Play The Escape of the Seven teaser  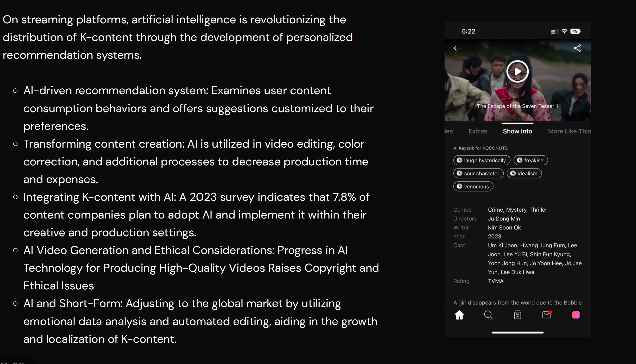pyautogui.click(x=517, y=71)
